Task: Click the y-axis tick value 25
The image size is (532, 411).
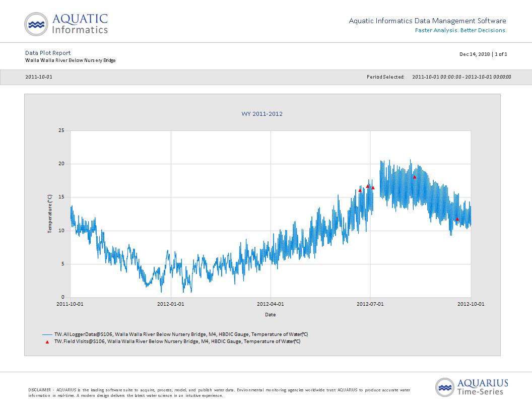Action: pyautogui.click(x=61, y=130)
